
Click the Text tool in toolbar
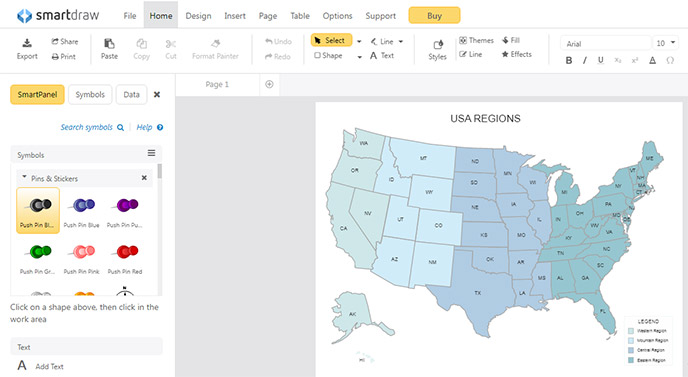[382, 56]
